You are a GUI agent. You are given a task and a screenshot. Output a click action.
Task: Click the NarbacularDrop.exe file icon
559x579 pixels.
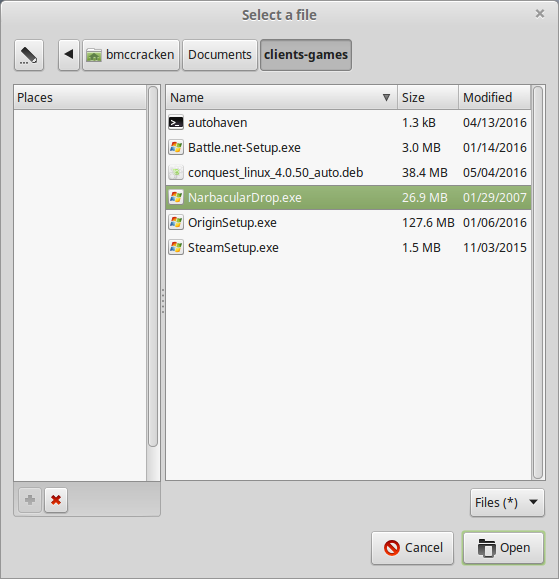176,198
